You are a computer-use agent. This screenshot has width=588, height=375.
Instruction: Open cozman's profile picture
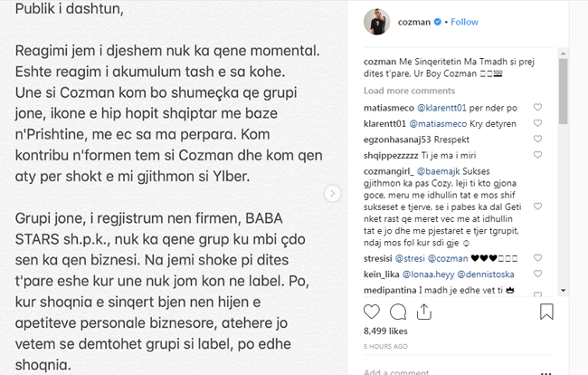[377, 22]
